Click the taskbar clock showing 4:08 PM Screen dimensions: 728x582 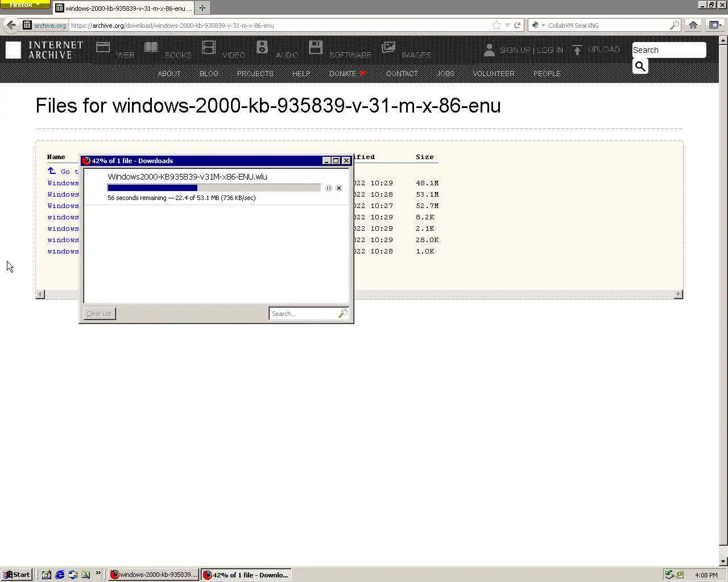(x=706, y=575)
